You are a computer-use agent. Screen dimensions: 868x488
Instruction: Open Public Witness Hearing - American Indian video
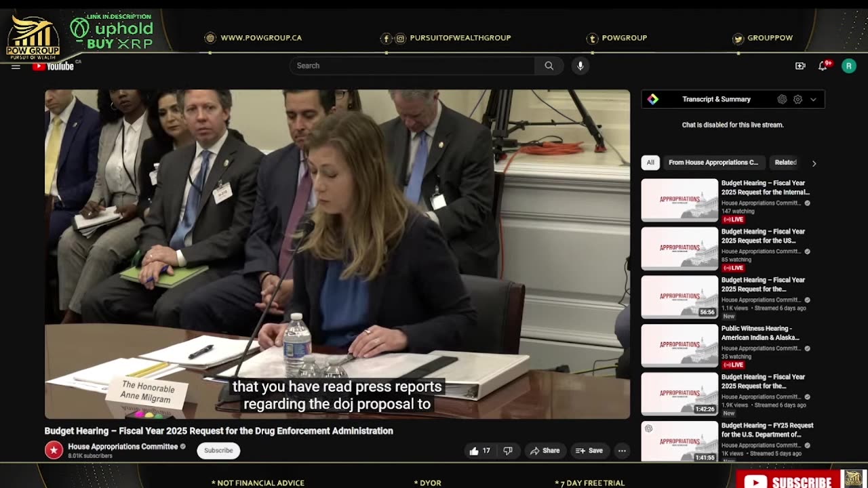click(x=760, y=333)
